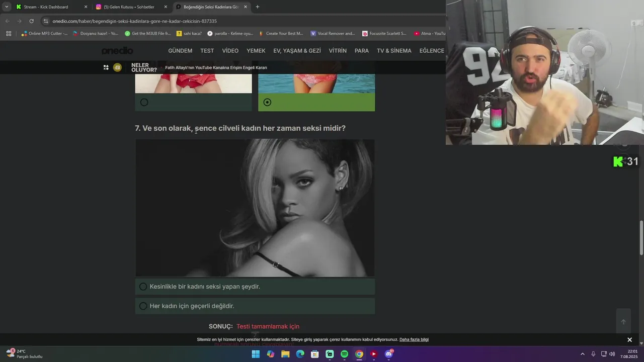
Task: Switch to Gelen Kutusu Sohbetler Instagram tab
Action: (x=129, y=7)
